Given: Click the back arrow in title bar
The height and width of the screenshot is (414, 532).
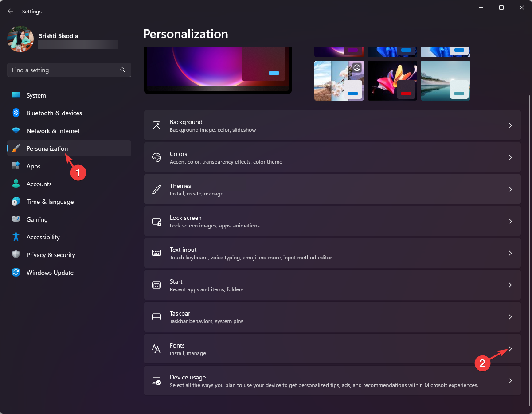Looking at the screenshot, I should [11, 11].
